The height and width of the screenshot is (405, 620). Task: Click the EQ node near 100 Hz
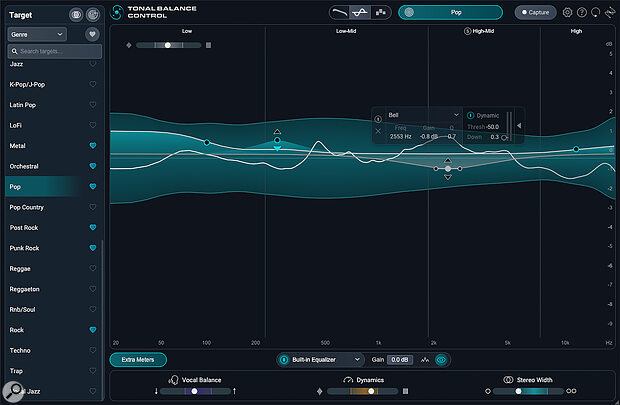207,142
